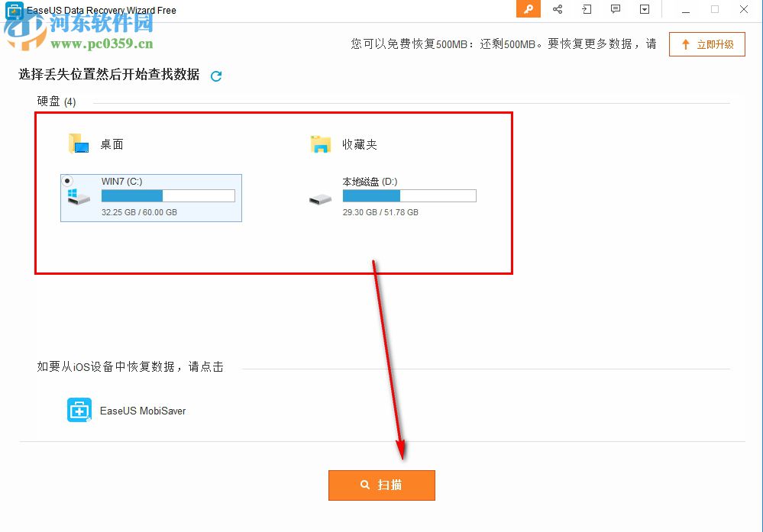Click the 本地磁盘 (D:) hard disk icon
The width and height of the screenshot is (763, 532).
tap(320, 196)
